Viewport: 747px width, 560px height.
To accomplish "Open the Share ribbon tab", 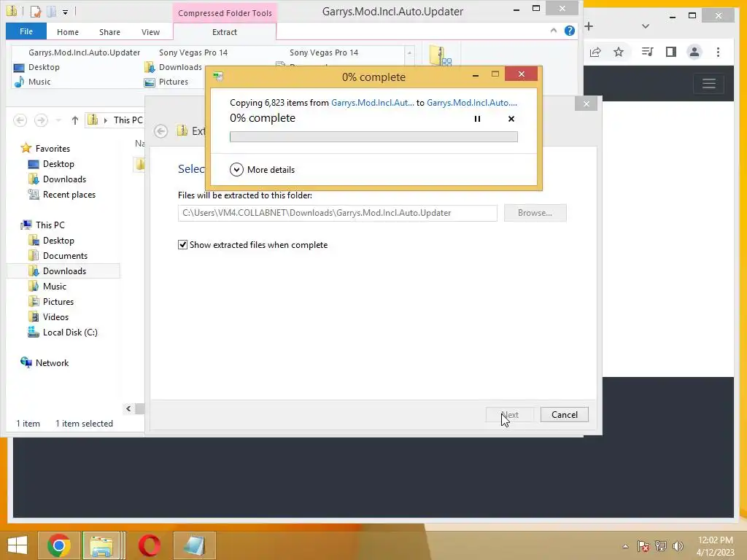I will point(109,32).
